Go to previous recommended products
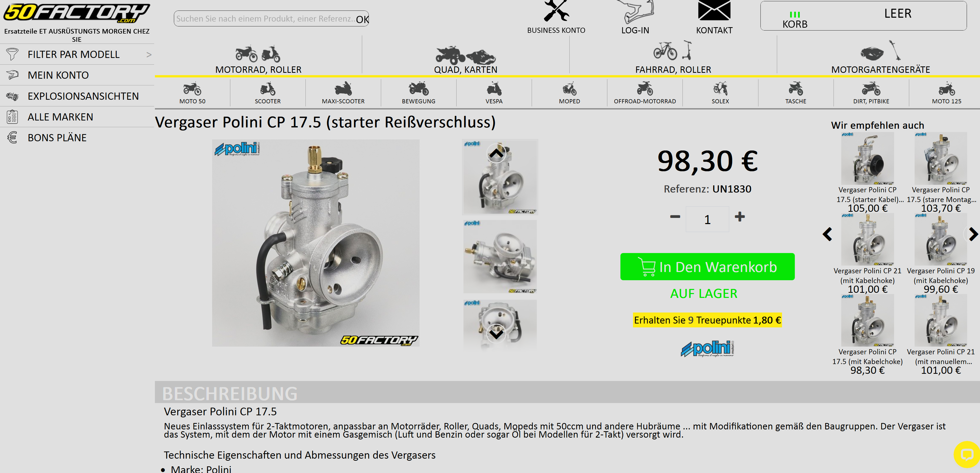The width and height of the screenshot is (980, 473). pos(827,234)
